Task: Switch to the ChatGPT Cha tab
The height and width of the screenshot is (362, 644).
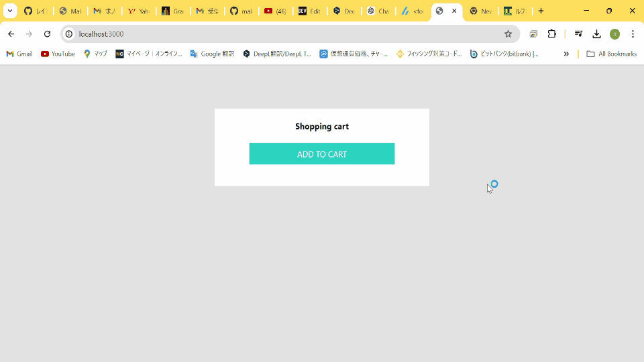Action: point(378,11)
